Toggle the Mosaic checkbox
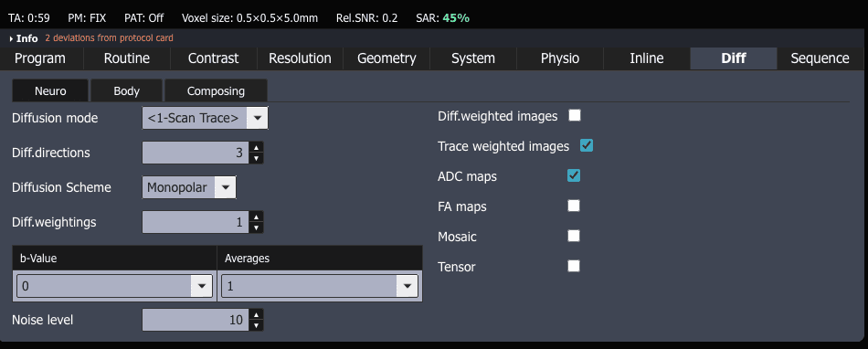This screenshot has width=868, height=349. click(x=574, y=237)
